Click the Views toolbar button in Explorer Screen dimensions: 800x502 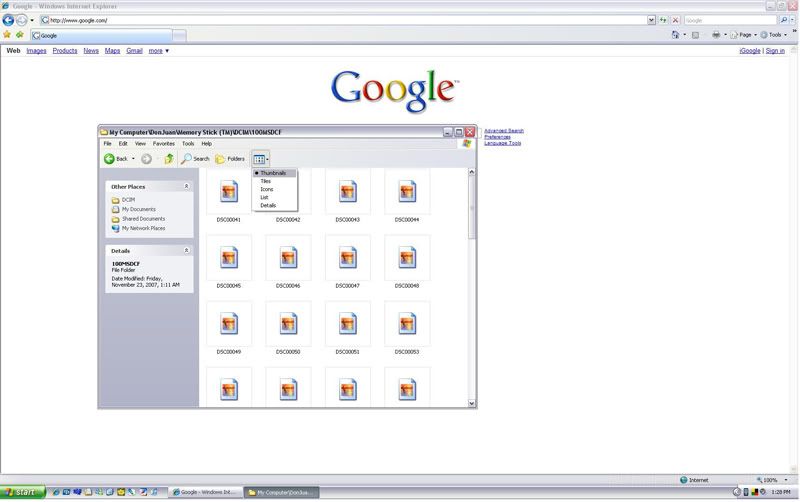pos(259,159)
